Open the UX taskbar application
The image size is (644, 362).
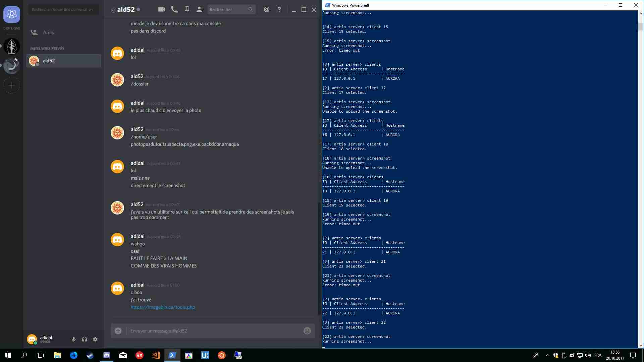click(x=205, y=355)
